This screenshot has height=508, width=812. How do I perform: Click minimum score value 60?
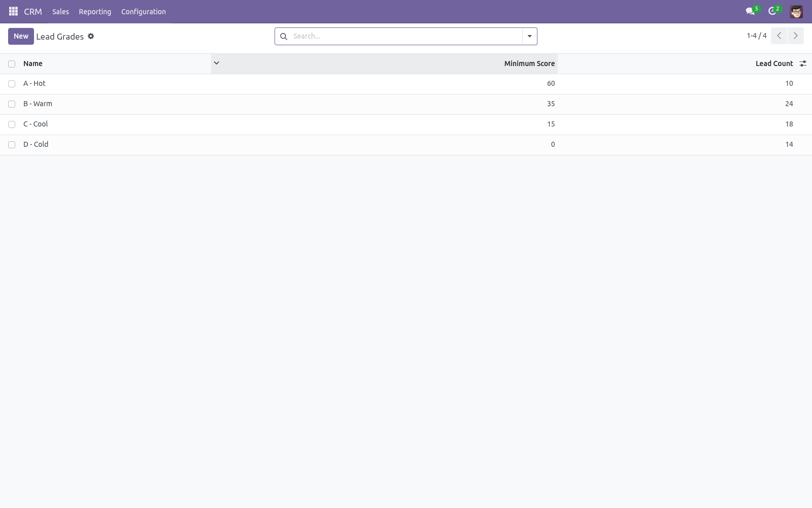[551, 83]
